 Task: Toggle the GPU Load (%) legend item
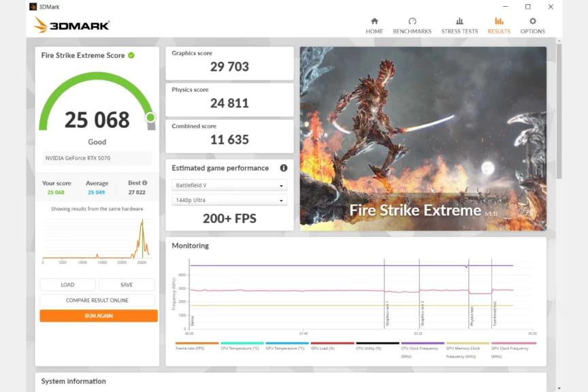[332, 348]
